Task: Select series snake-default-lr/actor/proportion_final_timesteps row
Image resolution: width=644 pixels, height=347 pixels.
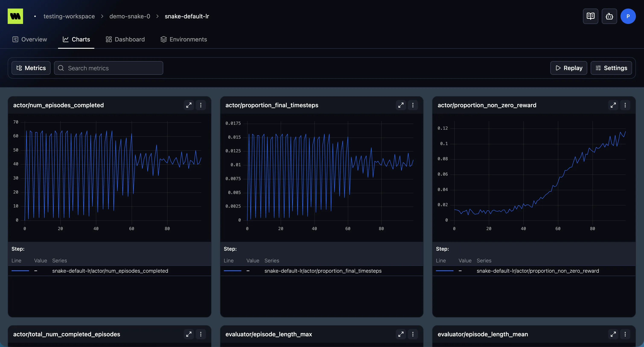Action: (322, 271)
